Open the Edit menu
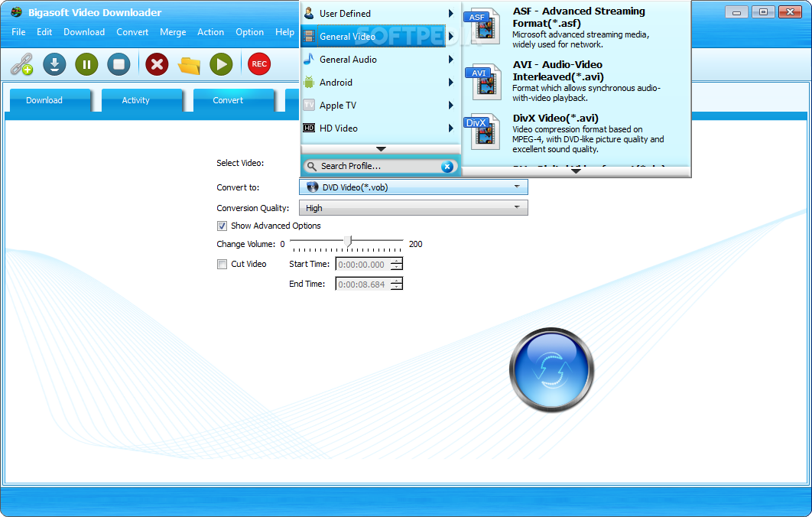 tap(44, 32)
